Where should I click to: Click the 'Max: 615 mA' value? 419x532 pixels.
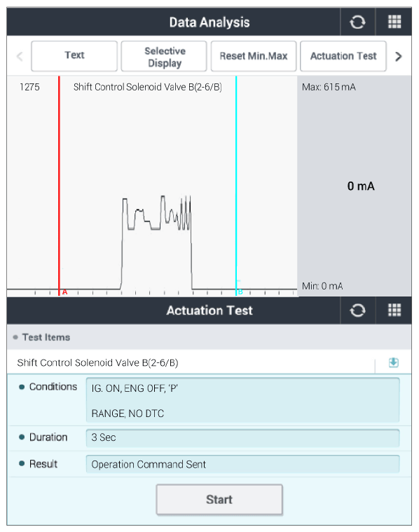point(329,87)
